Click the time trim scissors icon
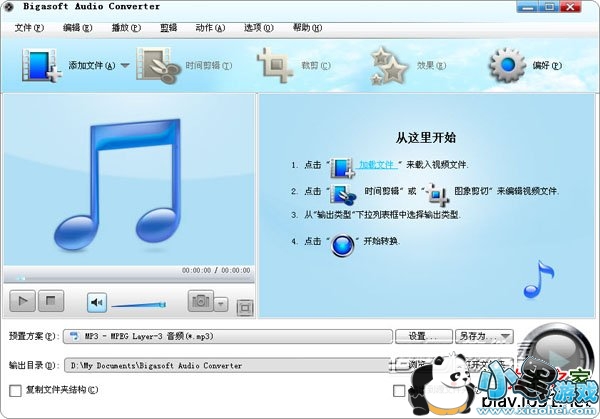 click(x=158, y=65)
